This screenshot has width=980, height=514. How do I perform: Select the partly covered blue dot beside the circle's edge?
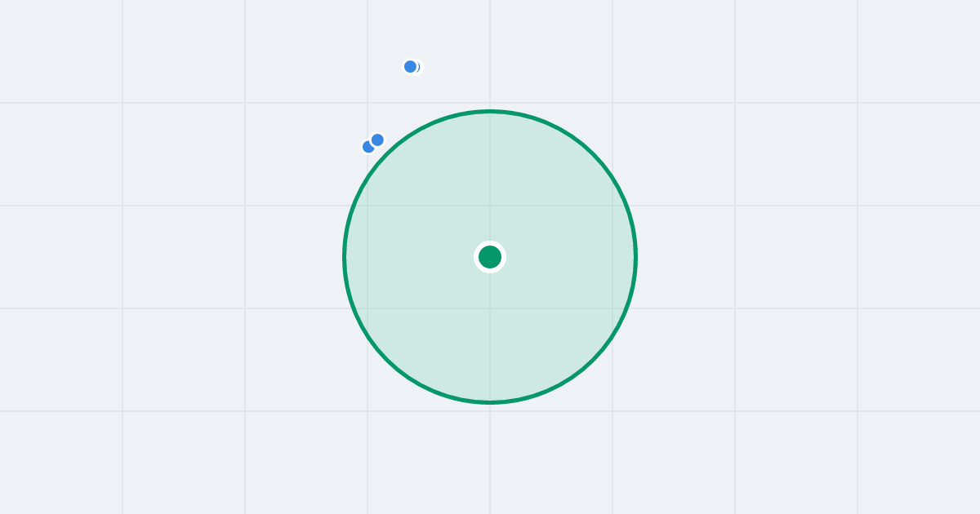pos(367,148)
